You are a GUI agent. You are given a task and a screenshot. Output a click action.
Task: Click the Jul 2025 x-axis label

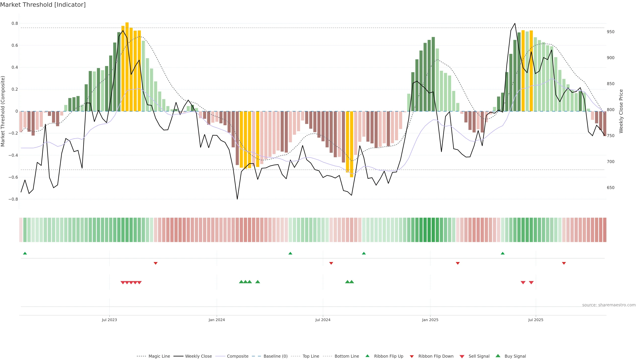click(536, 320)
